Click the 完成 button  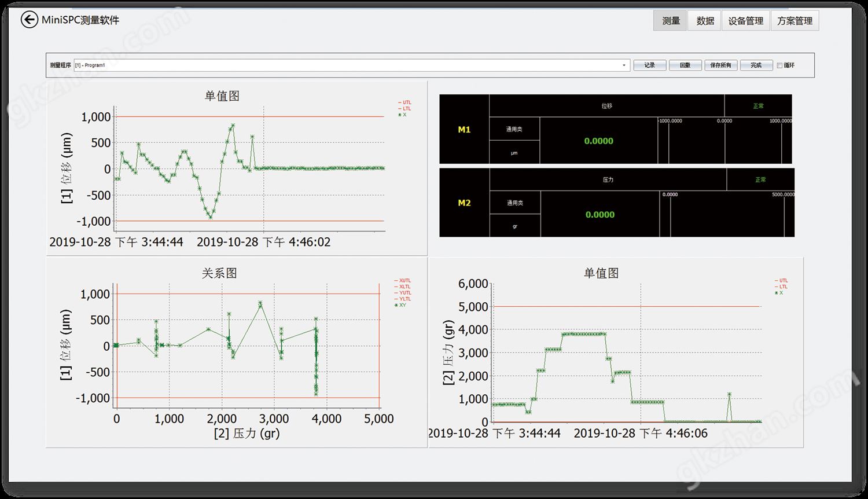click(756, 65)
